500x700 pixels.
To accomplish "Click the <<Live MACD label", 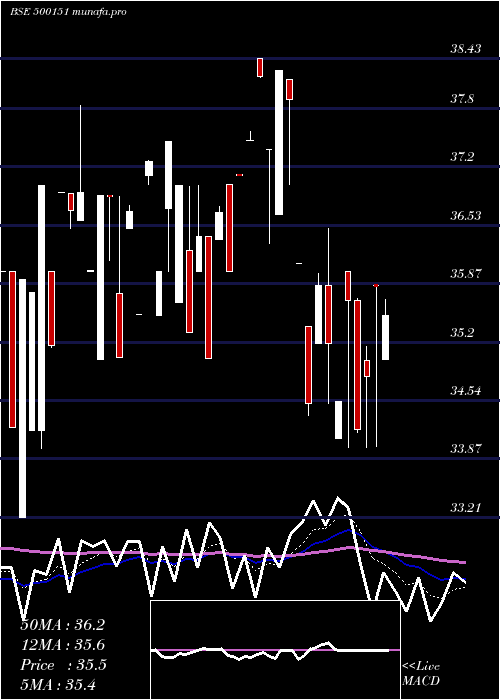I will (x=421, y=673).
